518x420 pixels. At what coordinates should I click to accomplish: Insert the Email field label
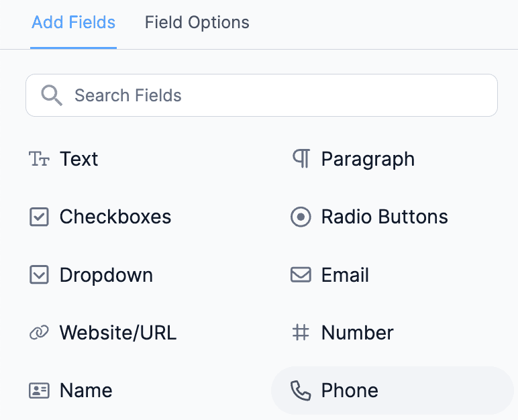coord(346,275)
